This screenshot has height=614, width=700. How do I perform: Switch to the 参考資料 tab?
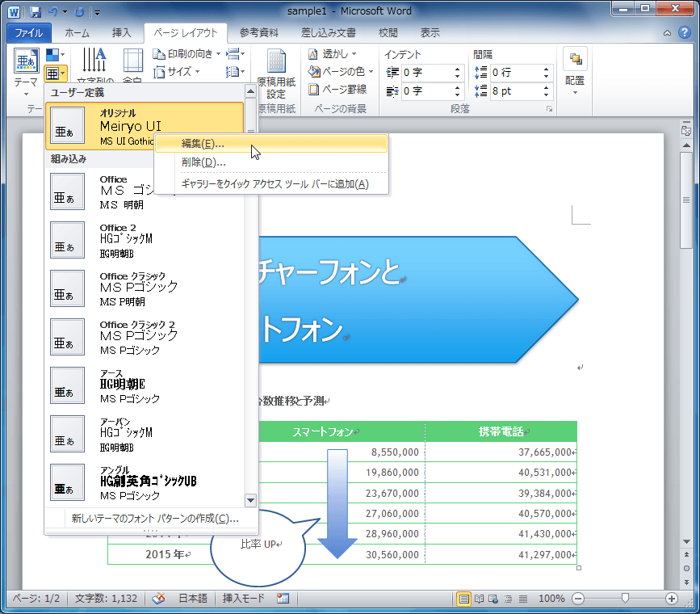click(x=258, y=33)
